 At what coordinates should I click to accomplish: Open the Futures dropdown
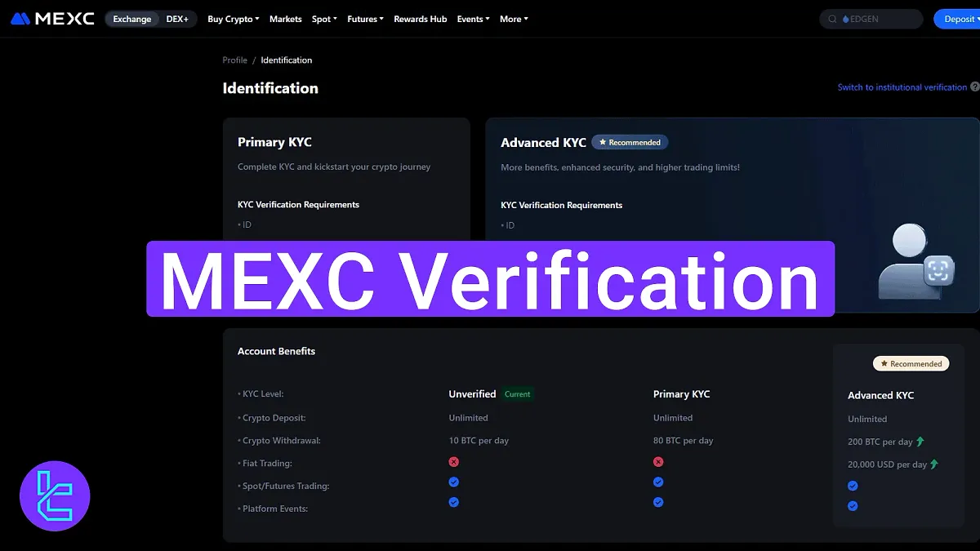click(364, 19)
